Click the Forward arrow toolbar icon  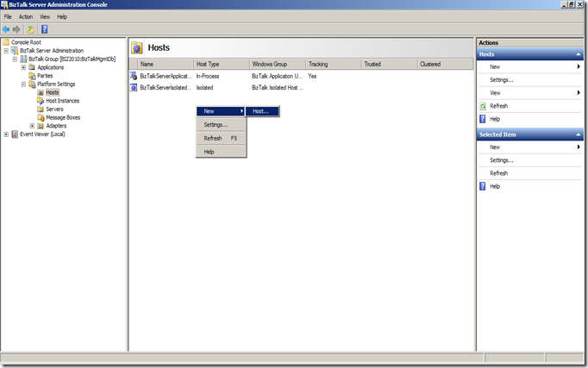pyautogui.click(x=16, y=29)
